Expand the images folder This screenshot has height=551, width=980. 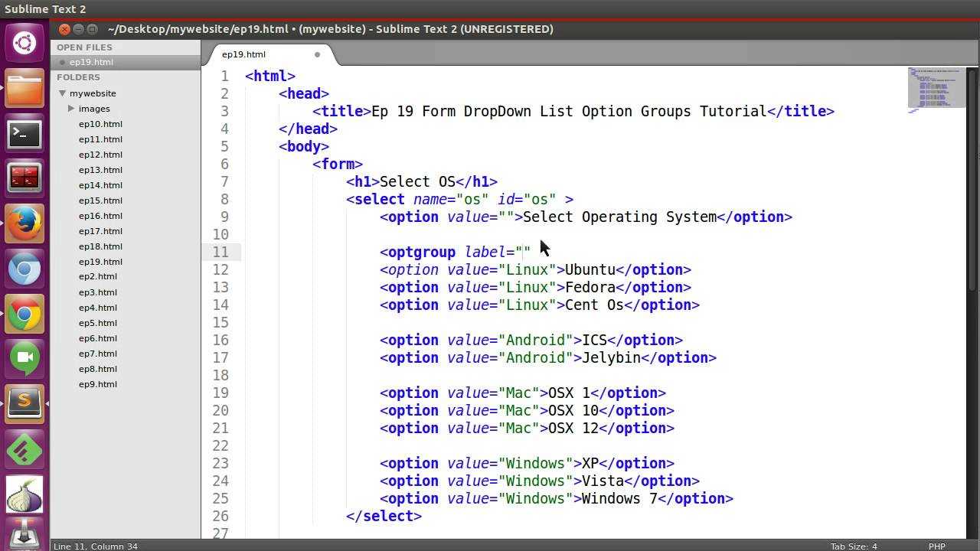[x=71, y=109]
